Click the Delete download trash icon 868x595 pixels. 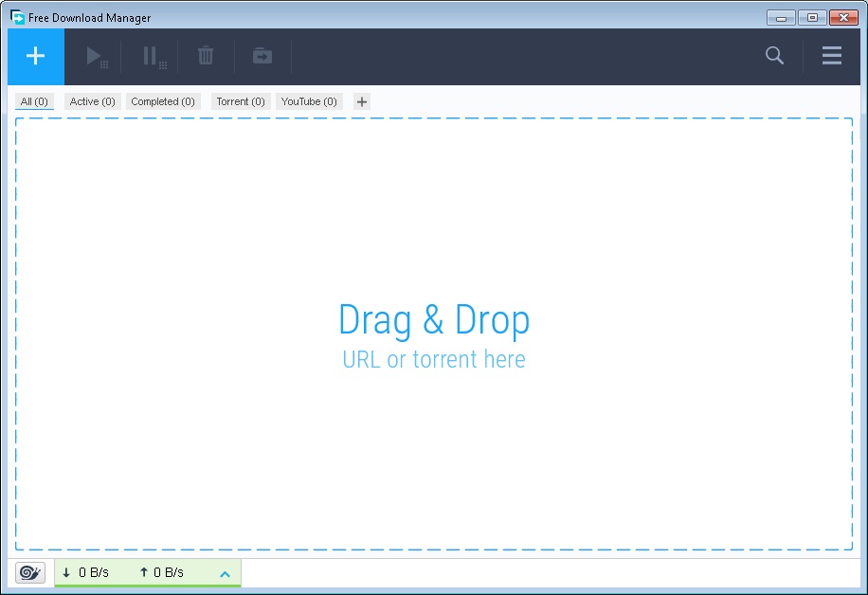point(206,56)
